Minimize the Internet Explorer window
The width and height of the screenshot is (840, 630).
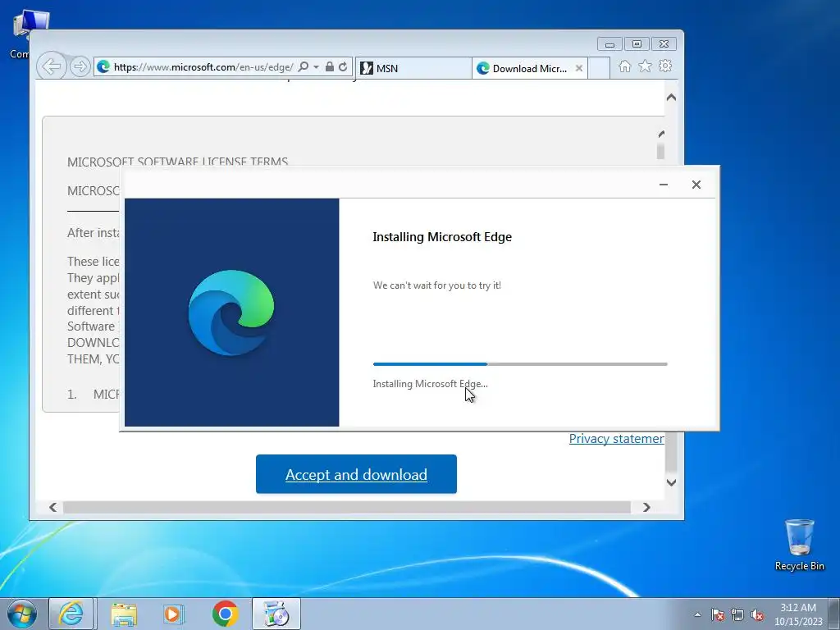609,44
